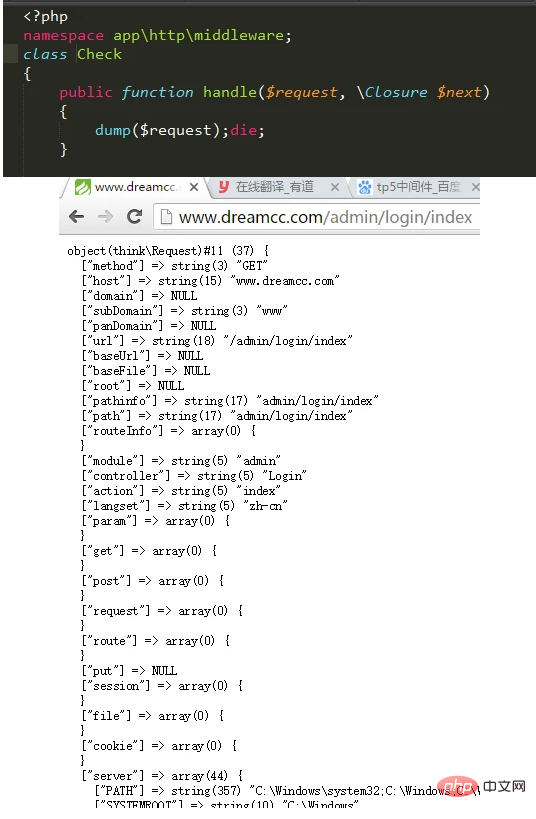The height and width of the screenshot is (819, 536).
Task: Click the ["subDomain"] dump line
Action: 184,311
